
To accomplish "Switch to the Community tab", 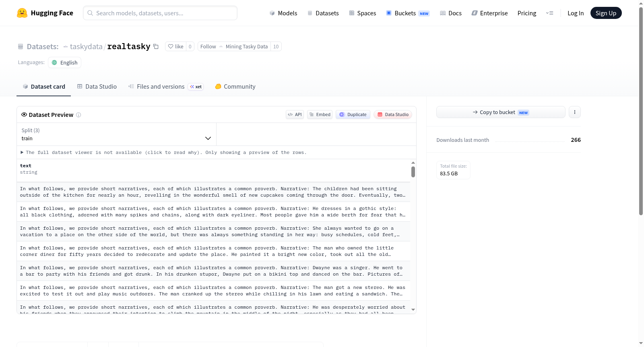I will point(235,86).
